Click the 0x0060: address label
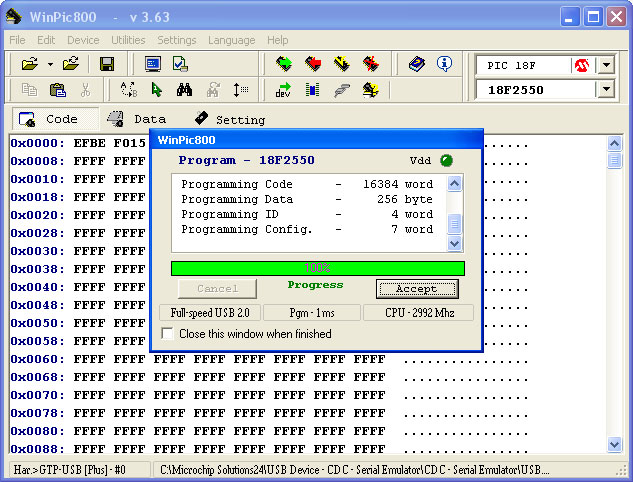The height and width of the screenshot is (482, 633). [x=38, y=359]
